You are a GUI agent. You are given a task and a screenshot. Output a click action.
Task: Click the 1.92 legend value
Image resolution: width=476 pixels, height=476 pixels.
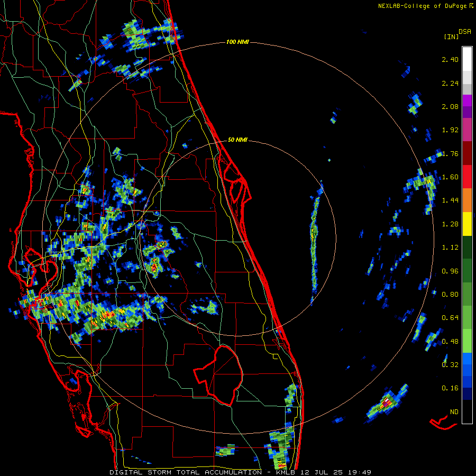(450, 130)
